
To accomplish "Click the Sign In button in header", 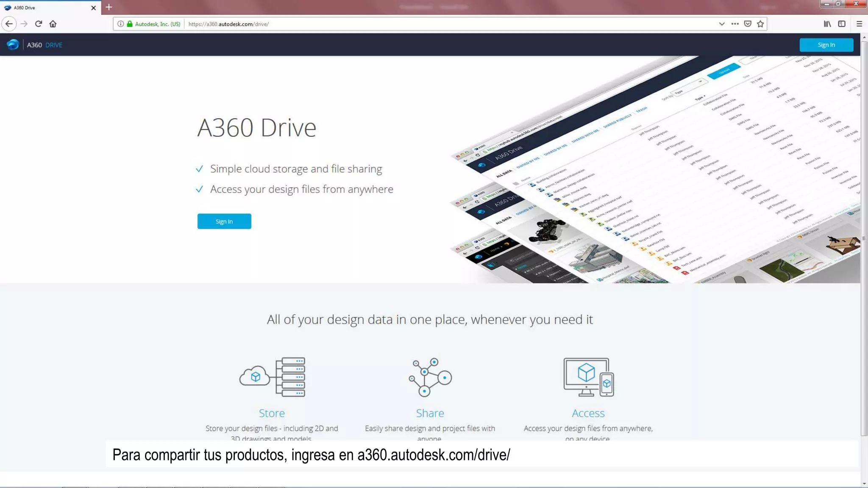I will tap(826, 45).
